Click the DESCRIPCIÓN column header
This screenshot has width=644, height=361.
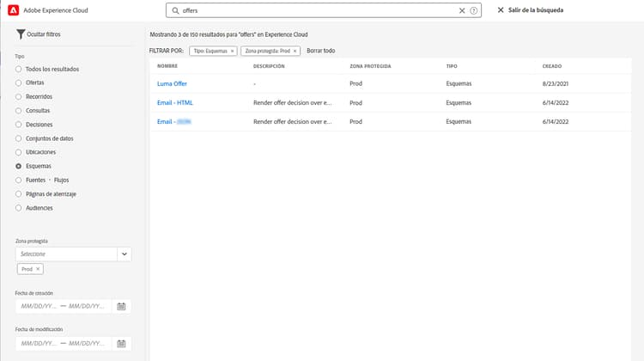pyautogui.click(x=269, y=66)
